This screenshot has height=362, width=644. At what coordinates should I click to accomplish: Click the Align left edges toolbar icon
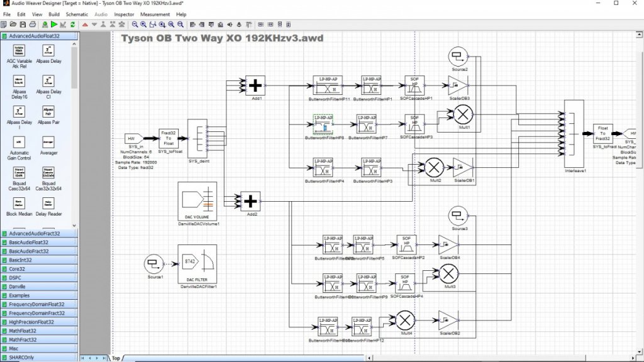coord(192,25)
